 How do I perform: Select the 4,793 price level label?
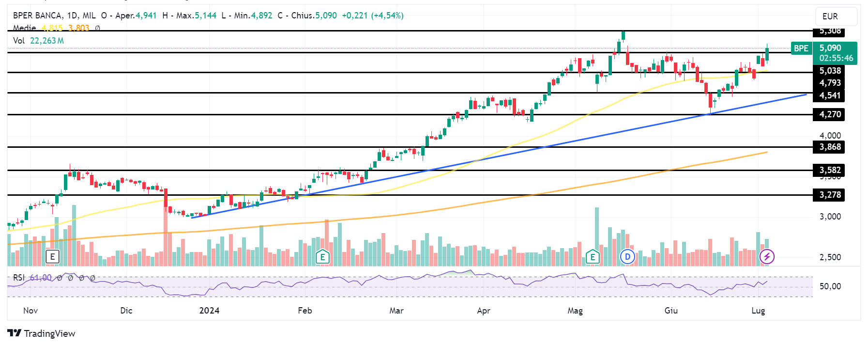830,83
